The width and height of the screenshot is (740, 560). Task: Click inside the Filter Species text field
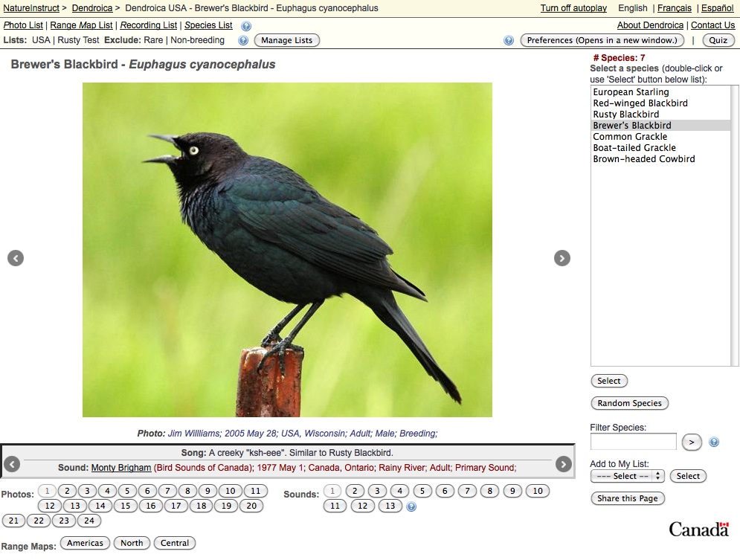tap(633, 442)
